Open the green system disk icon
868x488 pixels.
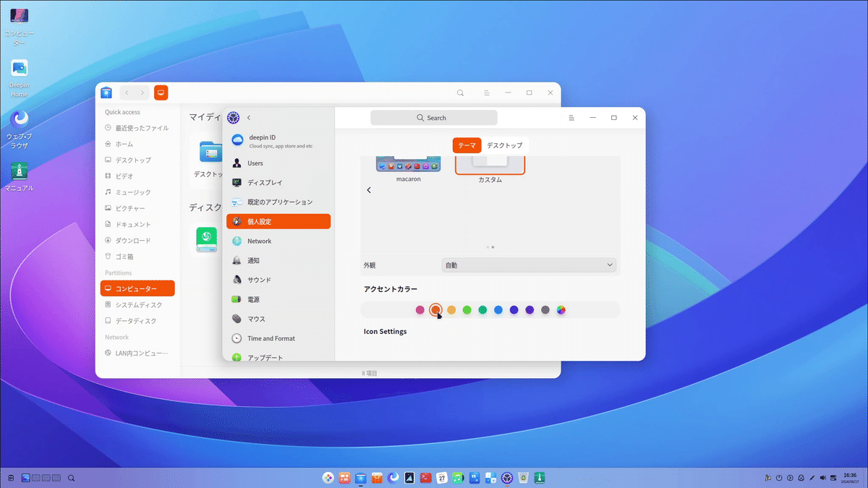point(206,239)
